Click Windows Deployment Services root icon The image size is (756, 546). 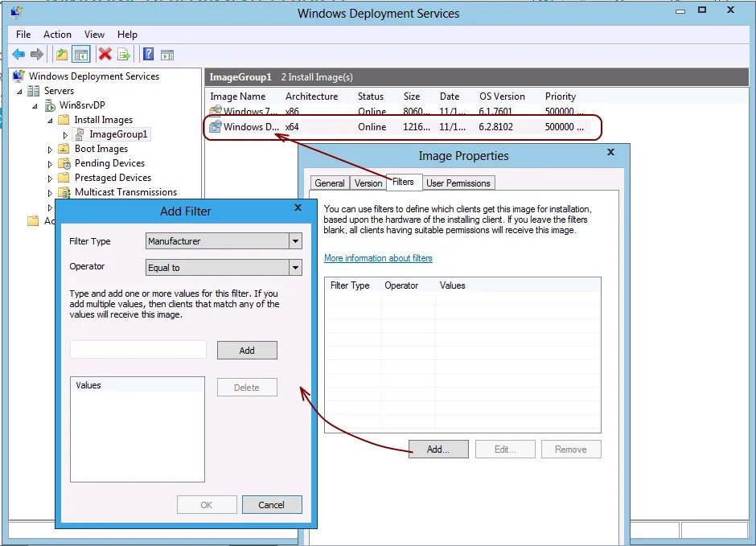click(x=18, y=76)
